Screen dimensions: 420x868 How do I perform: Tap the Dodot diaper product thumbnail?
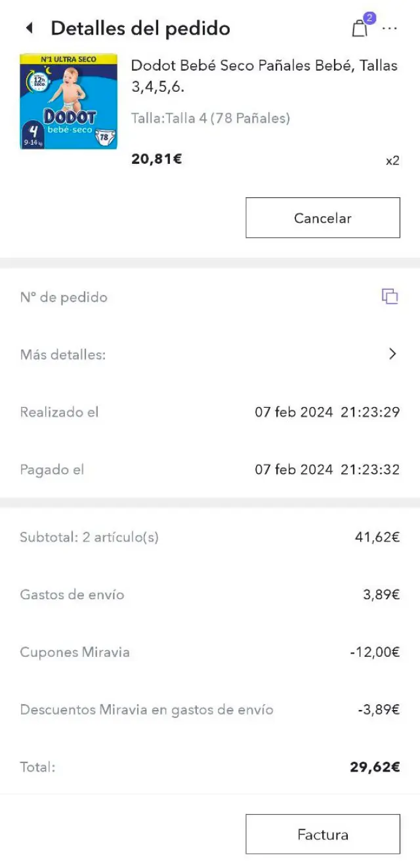(x=69, y=102)
